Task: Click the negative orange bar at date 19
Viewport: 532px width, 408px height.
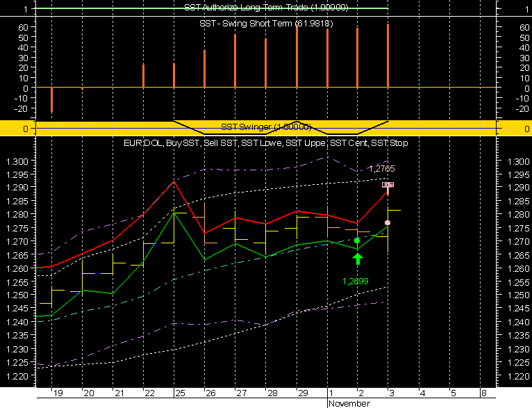Action: pos(51,99)
